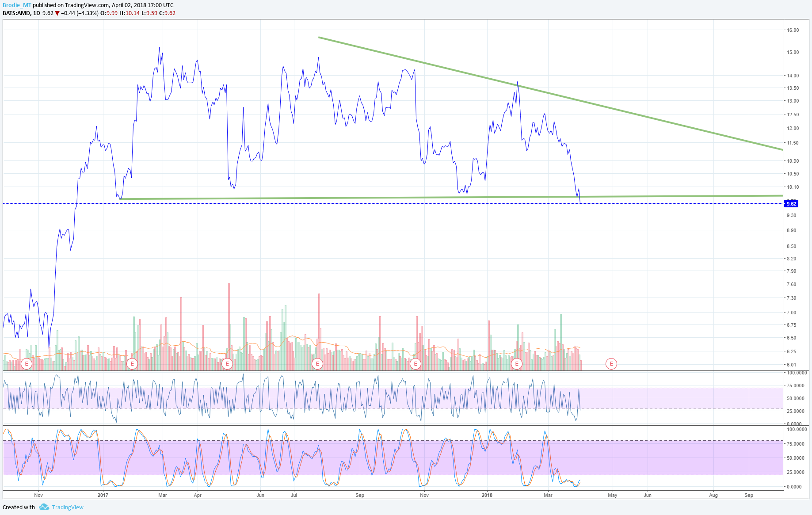Viewport: 812px width, 515px height.
Task: Click the earnings E marker before Nov 2017
Action: pyautogui.click(x=416, y=364)
